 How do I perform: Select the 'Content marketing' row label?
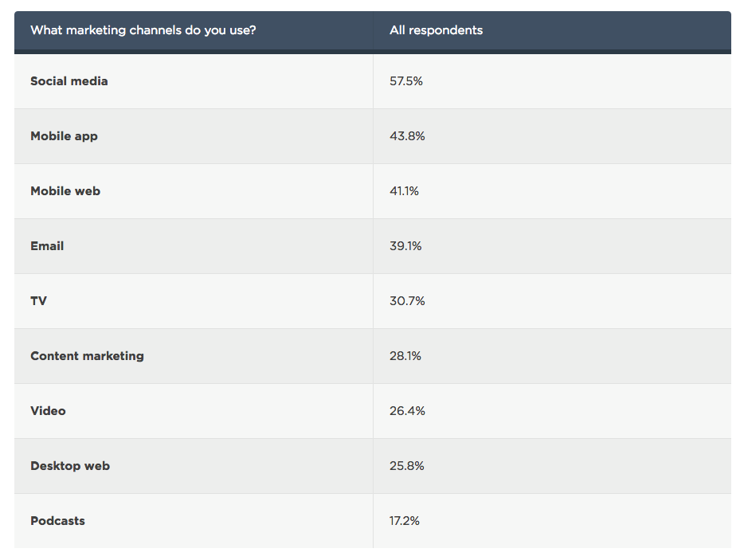88,356
